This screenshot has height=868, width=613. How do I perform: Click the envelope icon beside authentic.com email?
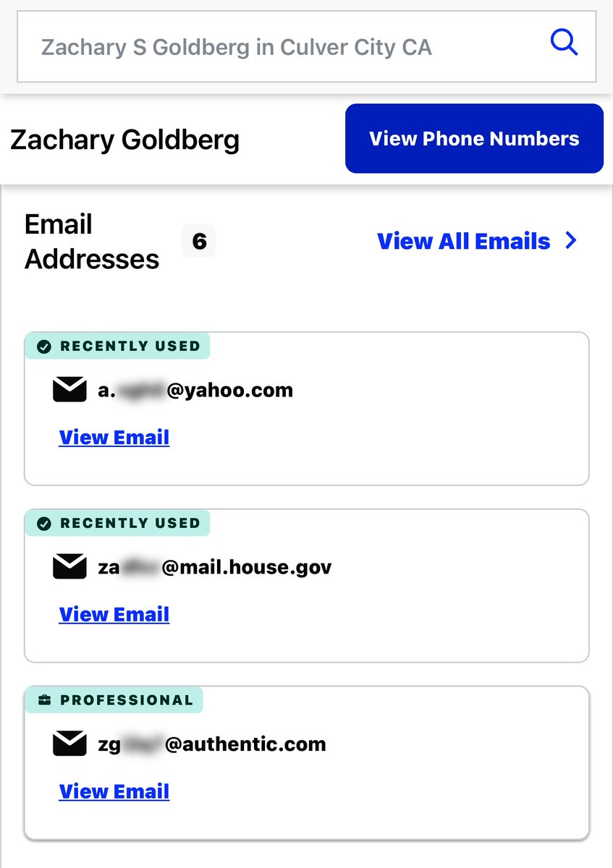(69, 744)
